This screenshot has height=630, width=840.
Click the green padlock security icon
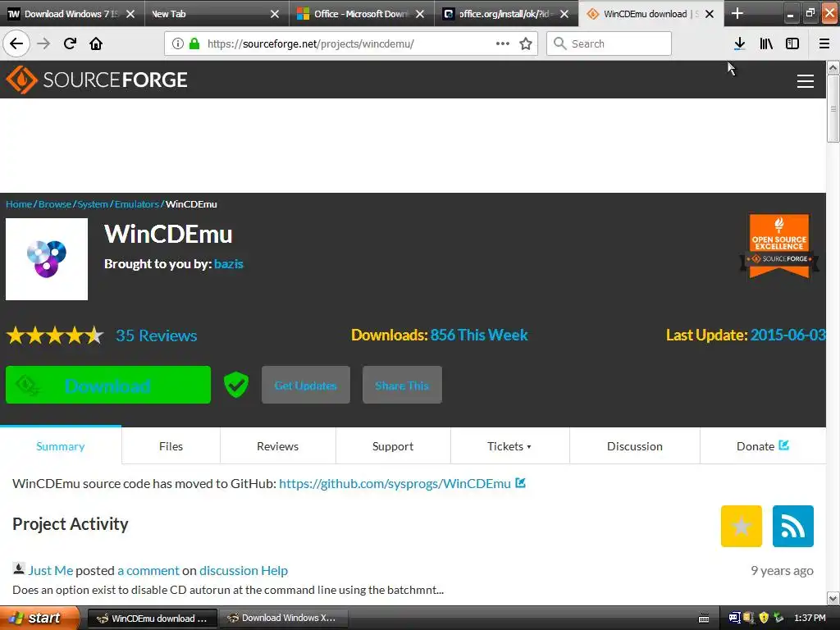click(x=194, y=43)
